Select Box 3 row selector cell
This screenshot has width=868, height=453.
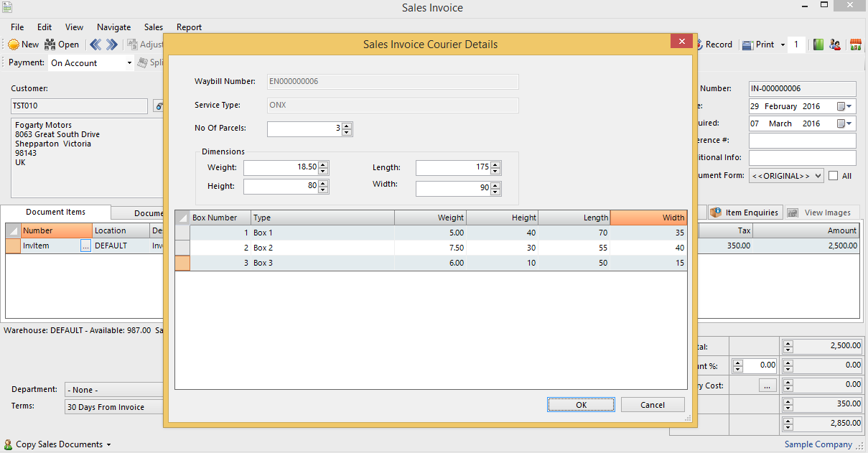pyautogui.click(x=182, y=263)
